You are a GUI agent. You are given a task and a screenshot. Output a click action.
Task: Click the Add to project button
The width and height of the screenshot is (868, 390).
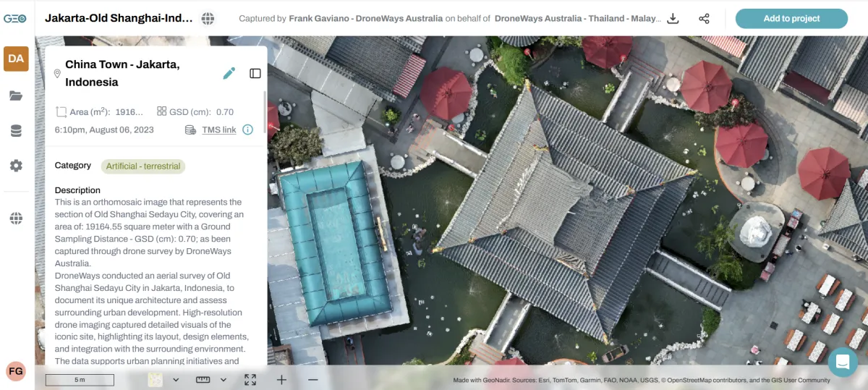(791, 19)
